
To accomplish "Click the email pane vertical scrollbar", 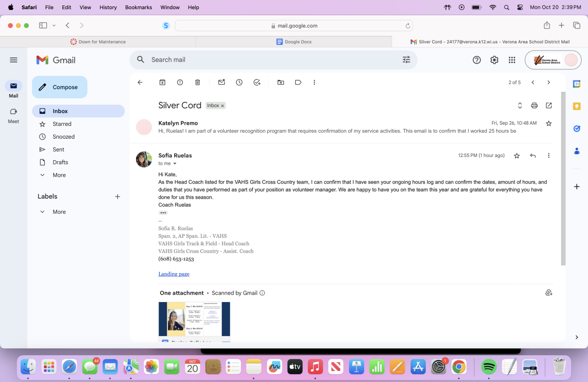I will pos(563,179).
